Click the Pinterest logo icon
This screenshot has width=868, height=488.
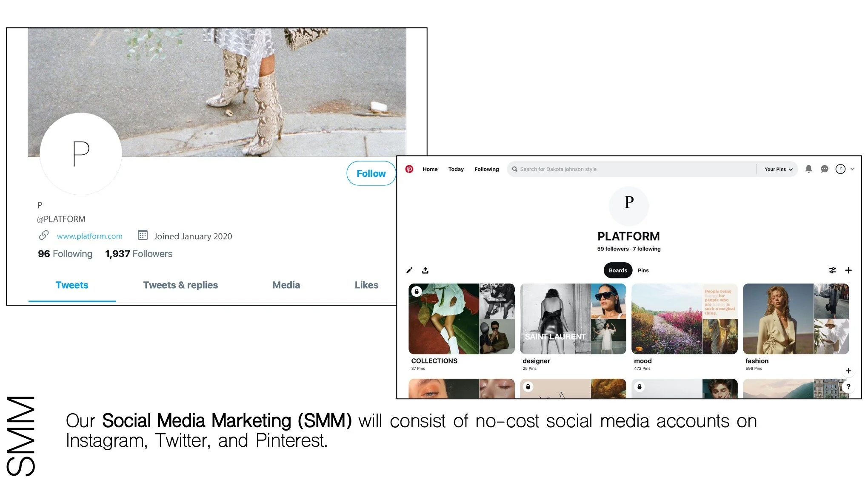point(409,169)
